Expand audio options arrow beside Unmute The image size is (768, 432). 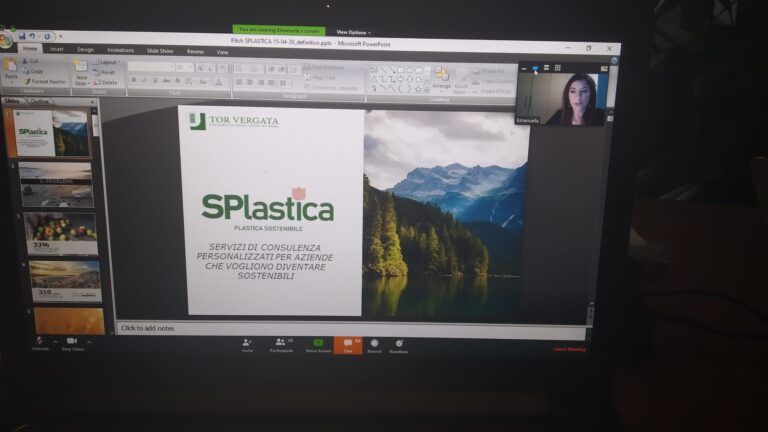pos(55,341)
